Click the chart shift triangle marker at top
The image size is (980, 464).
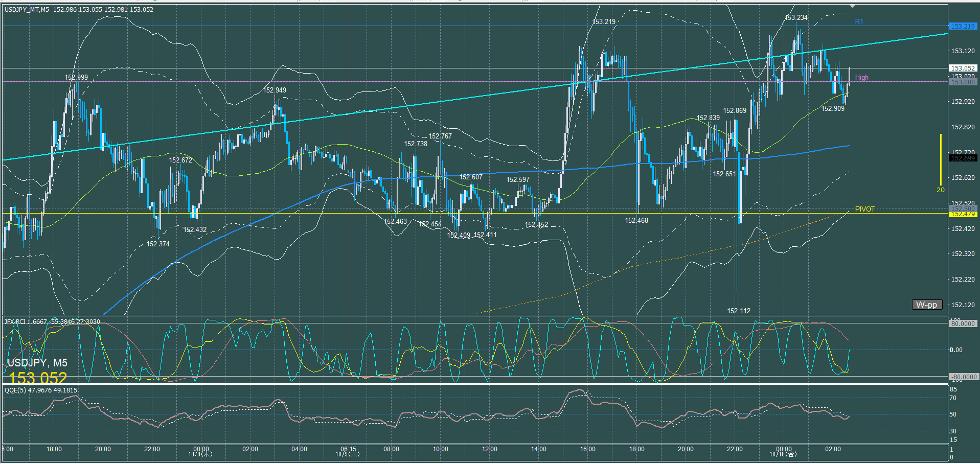pos(852,6)
